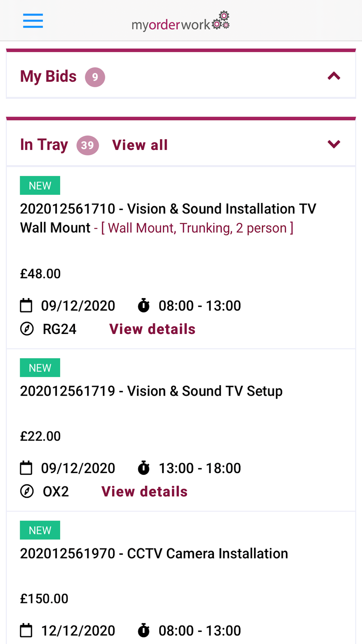Expand the In Tray section chevron
Image resolution: width=362 pixels, height=644 pixels.
click(334, 144)
